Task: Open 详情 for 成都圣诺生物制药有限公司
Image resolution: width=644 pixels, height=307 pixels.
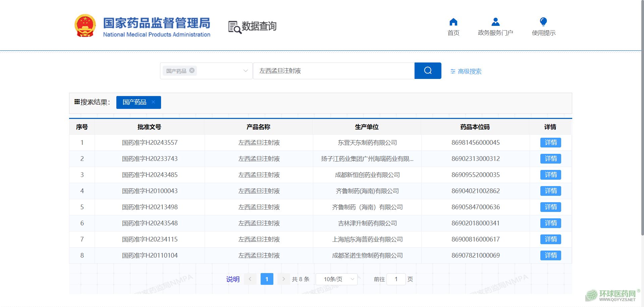Action: pos(550,256)
